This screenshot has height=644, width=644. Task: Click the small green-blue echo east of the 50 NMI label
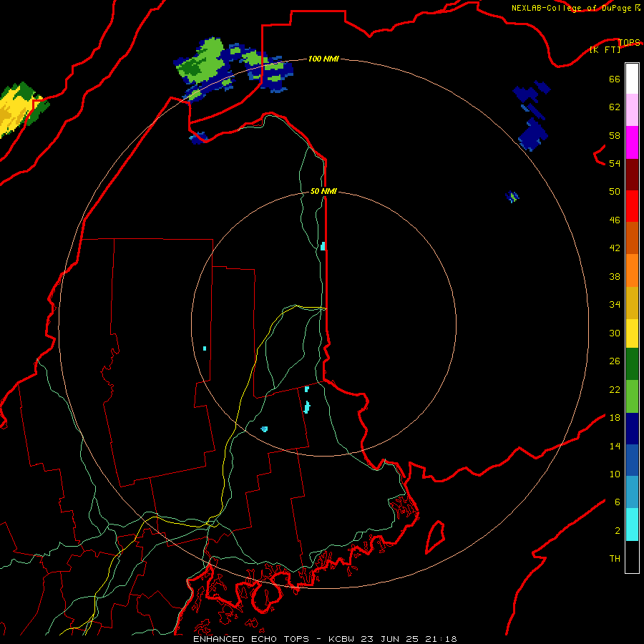512,197
